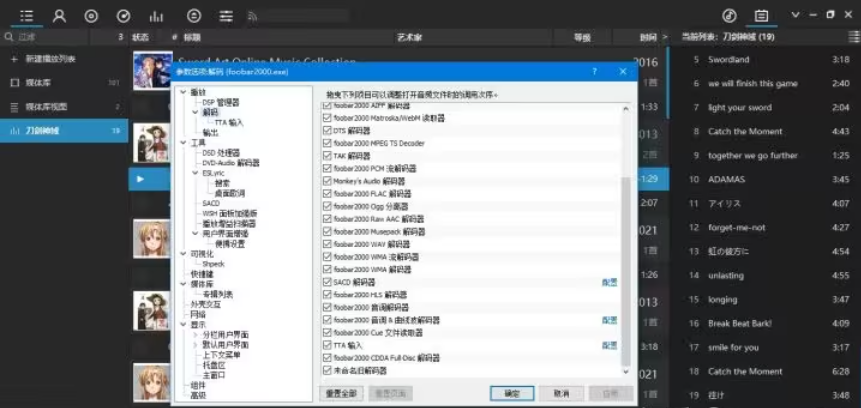The image size is (861, 408).
Task: Sort by 等级 column header
Action: point(582,37)
